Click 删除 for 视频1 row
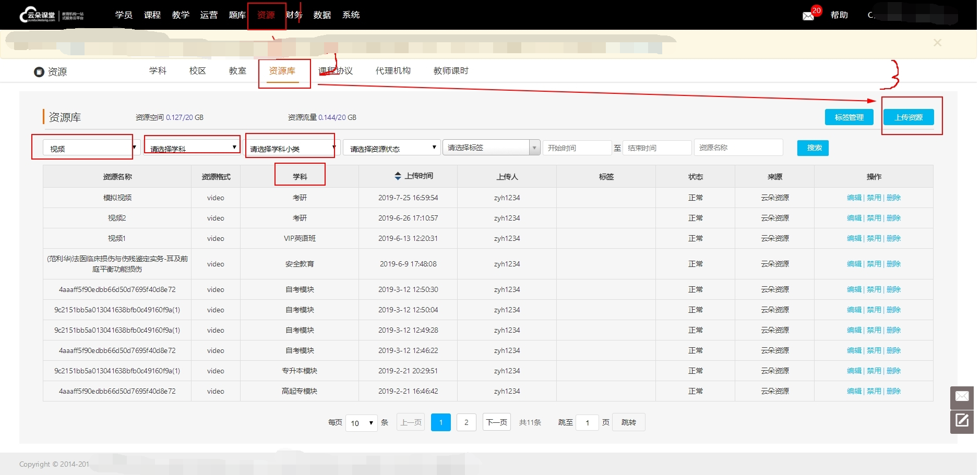Viewport: 980px width, 475px height. point(894,238)
